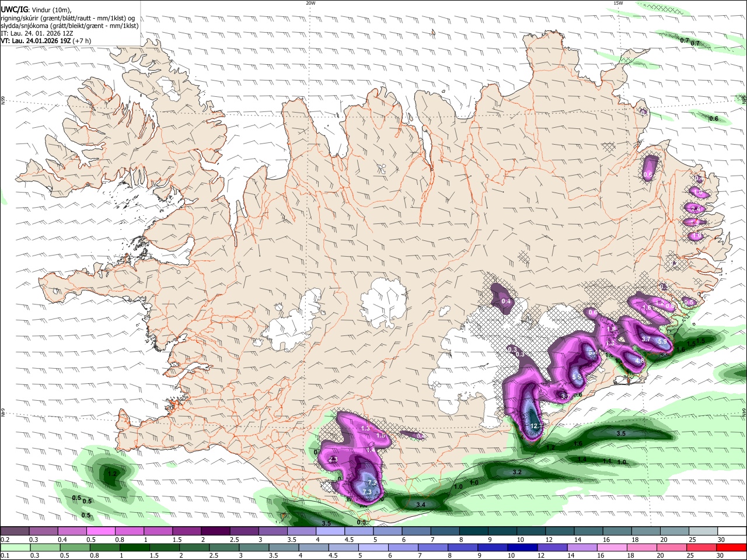Click the "20W" longitude label
Image resolution: width=747 pixels, height=560 pixels.
tap(310, 3)
